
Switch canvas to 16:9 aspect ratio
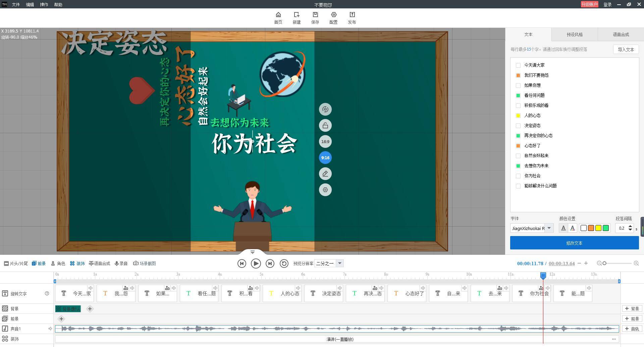pyautogui.click(x=325, y=142)
